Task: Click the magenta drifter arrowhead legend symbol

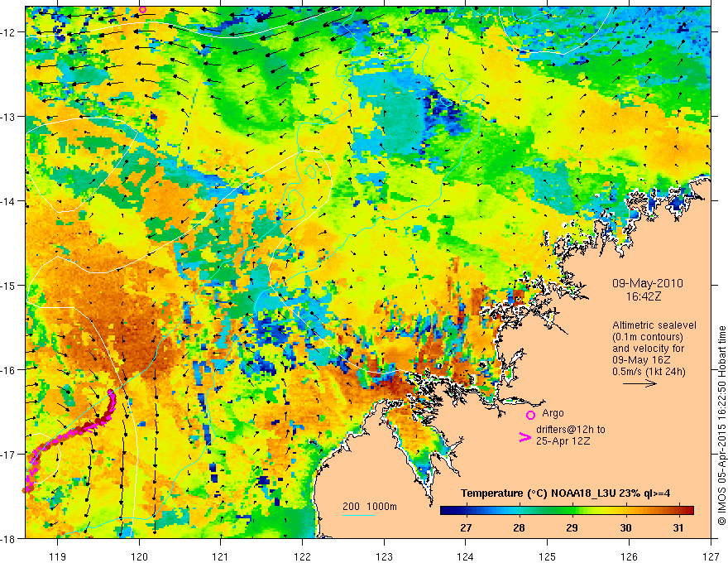Action: pyautogui.click(x=525, y=437)
